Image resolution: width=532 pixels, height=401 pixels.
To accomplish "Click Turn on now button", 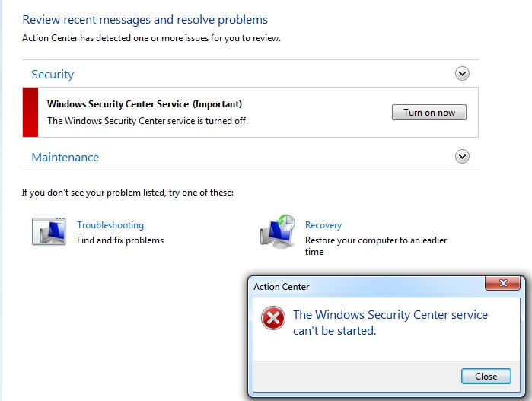I will pyautogui.click(x=428, y=113).
